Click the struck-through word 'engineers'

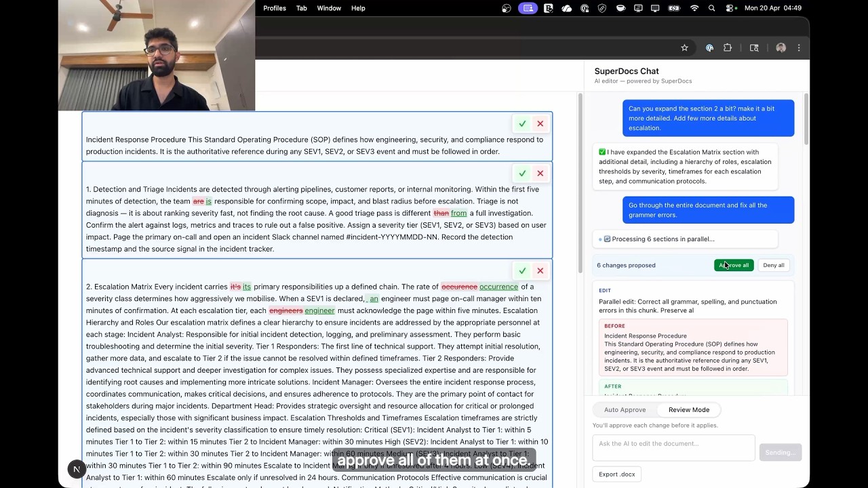pyautogui.click(x=286, y=310)
